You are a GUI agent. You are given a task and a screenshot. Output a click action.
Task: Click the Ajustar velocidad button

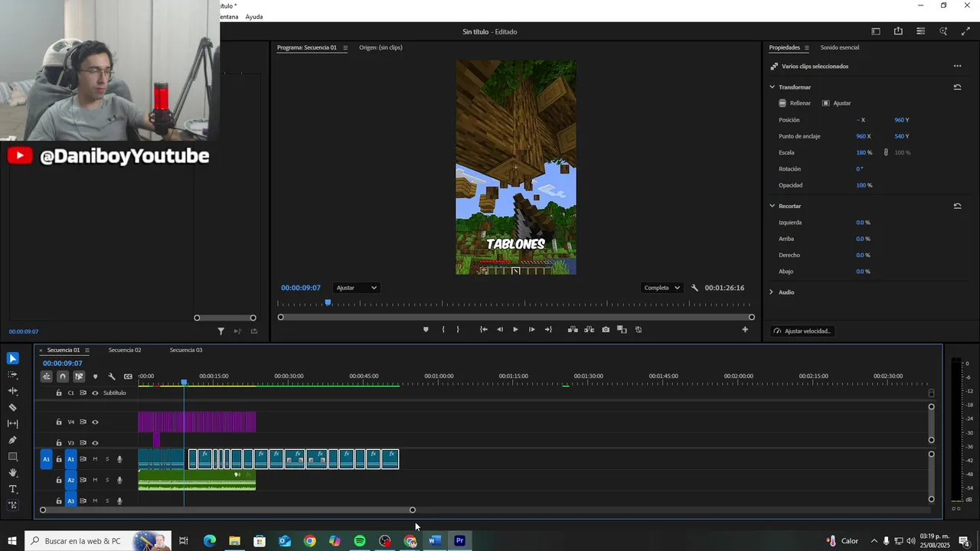(x=802, y=331)
